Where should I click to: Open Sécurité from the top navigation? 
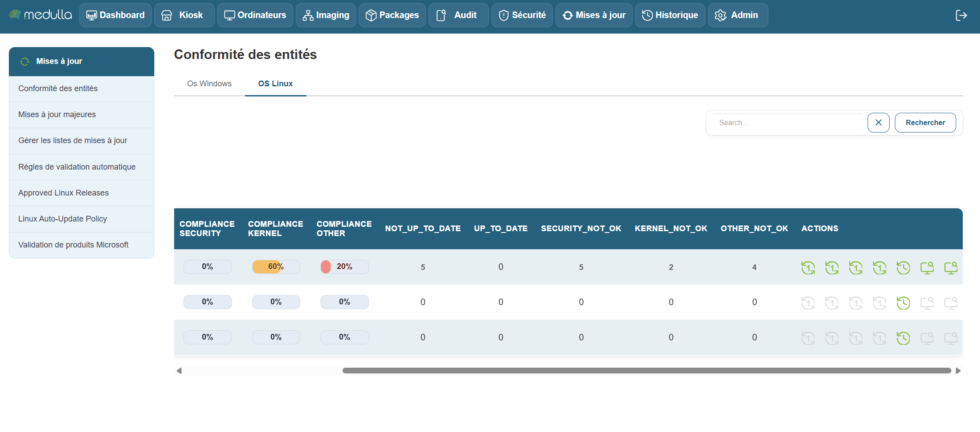522,15
